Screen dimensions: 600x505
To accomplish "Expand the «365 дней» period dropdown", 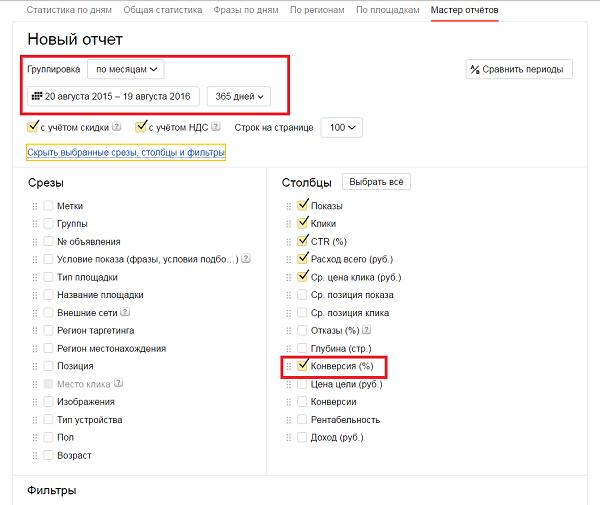I will point(239,96).
